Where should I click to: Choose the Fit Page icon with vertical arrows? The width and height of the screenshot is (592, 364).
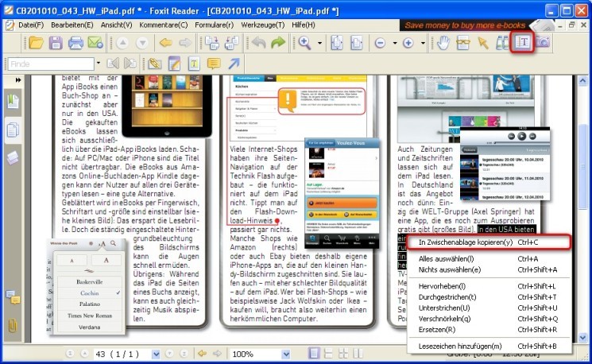click(x=337, y=43)
